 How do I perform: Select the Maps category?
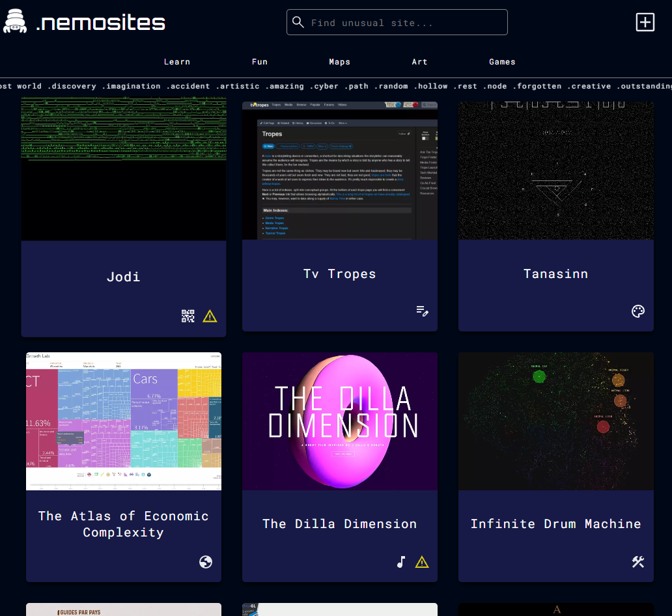point(340,62)
